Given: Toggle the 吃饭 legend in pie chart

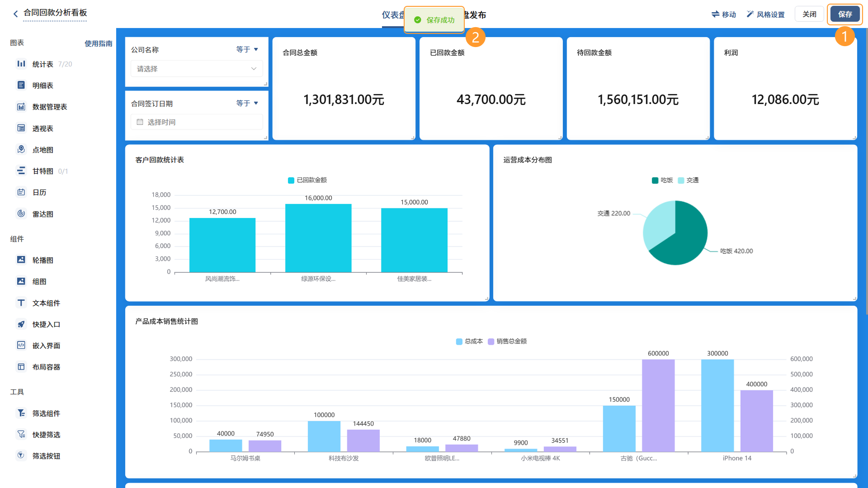Looking at the screenshot, I should click(662, 180).
